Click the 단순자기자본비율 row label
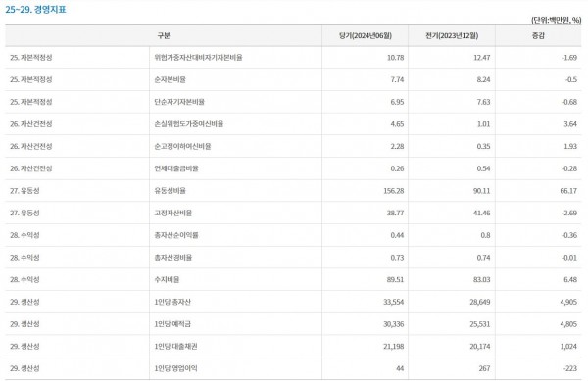The height and width of the screenshot is (381, 588). pos(179,102)
